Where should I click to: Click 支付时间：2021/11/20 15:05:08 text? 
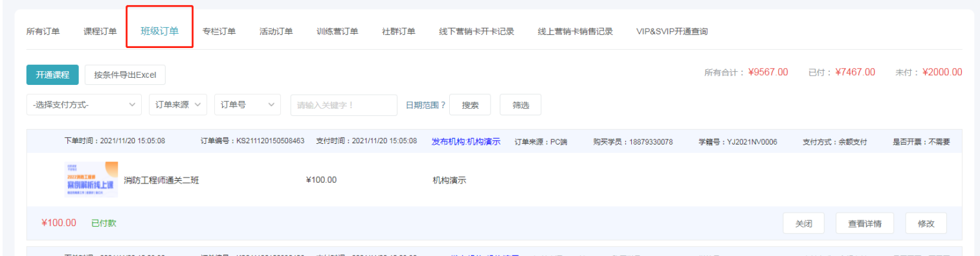point(366,141)
